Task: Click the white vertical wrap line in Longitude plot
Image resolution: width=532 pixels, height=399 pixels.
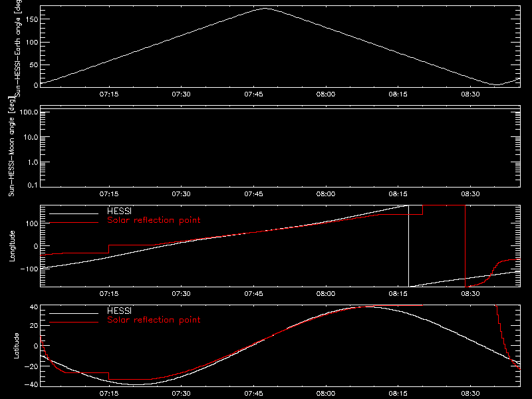Action: point(408,246)
